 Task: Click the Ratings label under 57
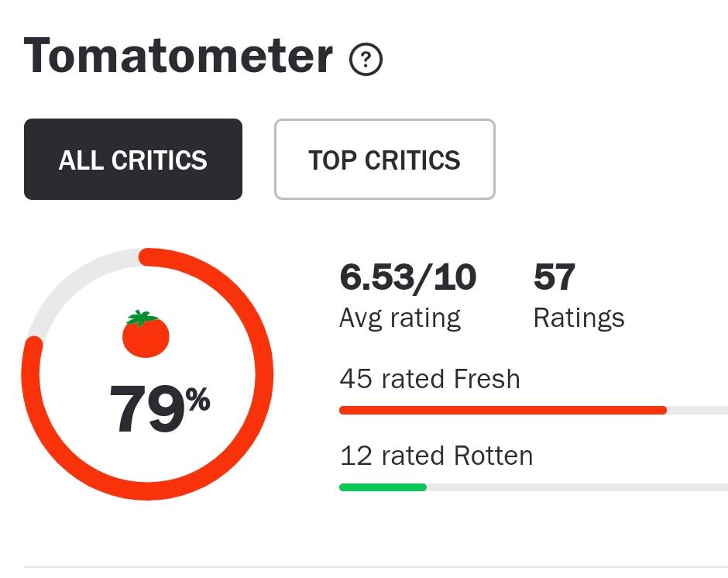point(579,318)
